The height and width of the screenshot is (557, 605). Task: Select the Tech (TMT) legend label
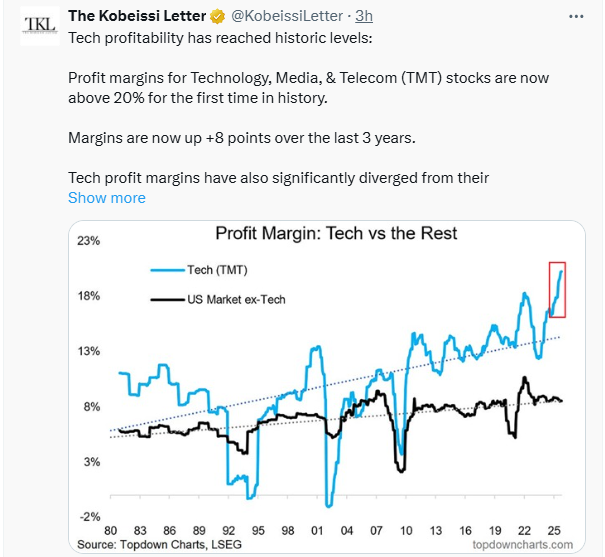pyautogui.click(x=217, y=270)
